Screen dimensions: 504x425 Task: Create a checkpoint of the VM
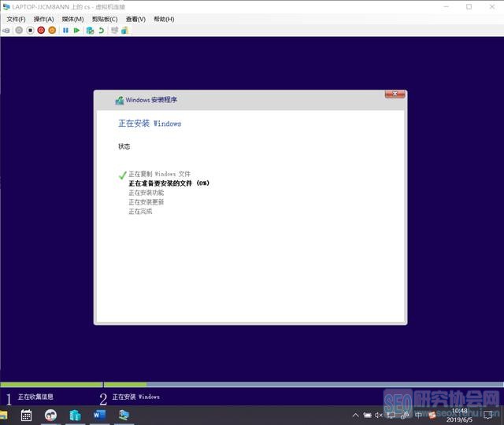click(91, 31)
